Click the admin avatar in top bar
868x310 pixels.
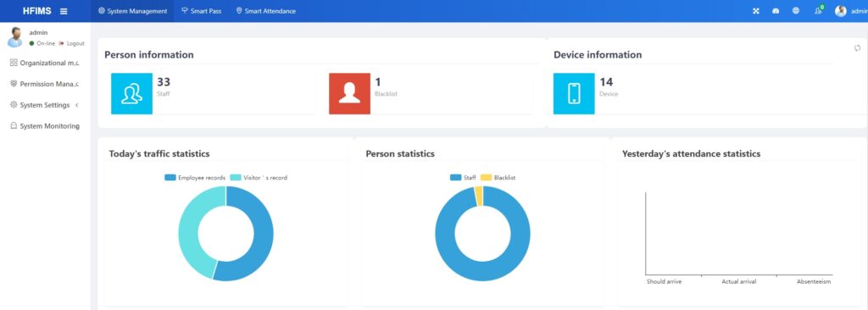pos(840,11)
